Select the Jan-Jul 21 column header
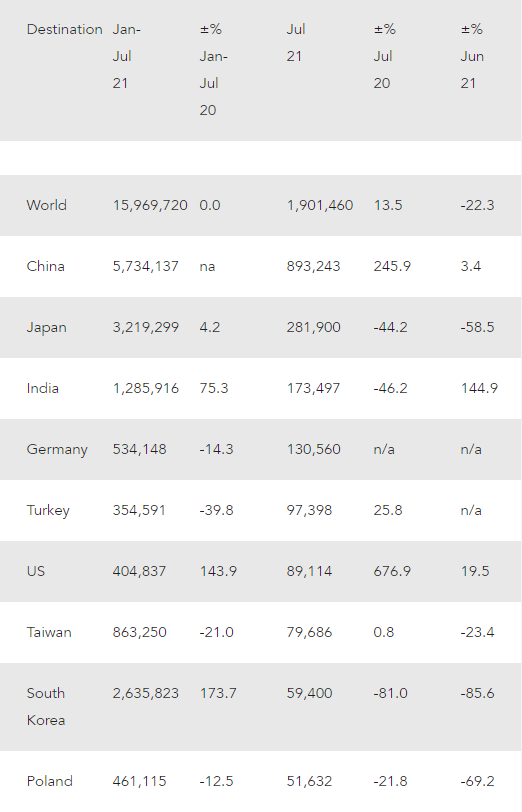 (x=126, y=56)
